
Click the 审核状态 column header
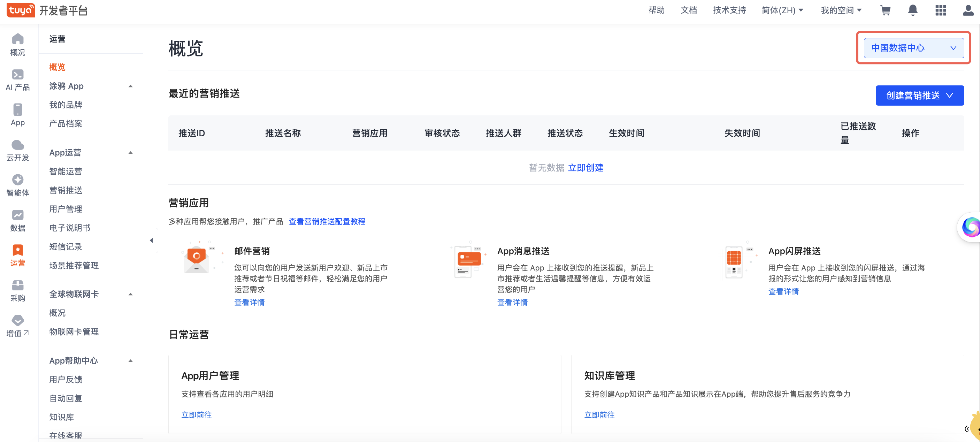[x=442, y=133]
